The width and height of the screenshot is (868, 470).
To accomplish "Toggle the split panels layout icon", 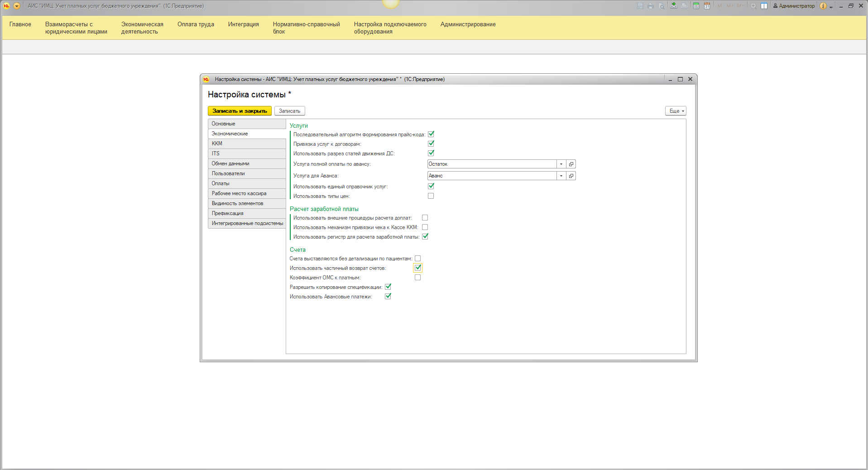I will pyautogui.click(x=764, y=6).
